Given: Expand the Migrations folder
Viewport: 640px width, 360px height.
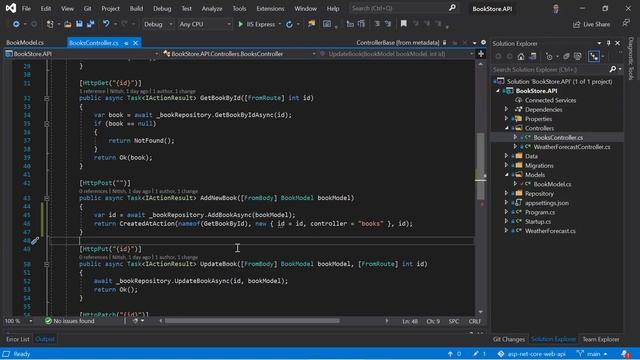Looking at the screenshot, I should 507,165.
